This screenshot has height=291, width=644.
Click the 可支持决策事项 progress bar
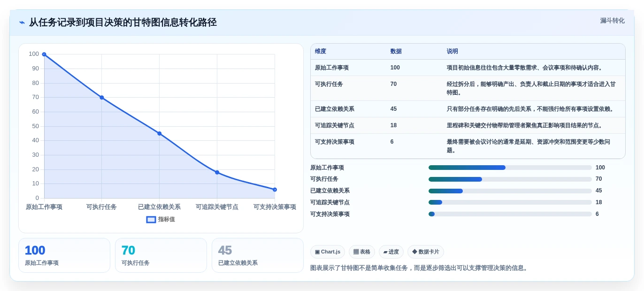pos(510,214)
